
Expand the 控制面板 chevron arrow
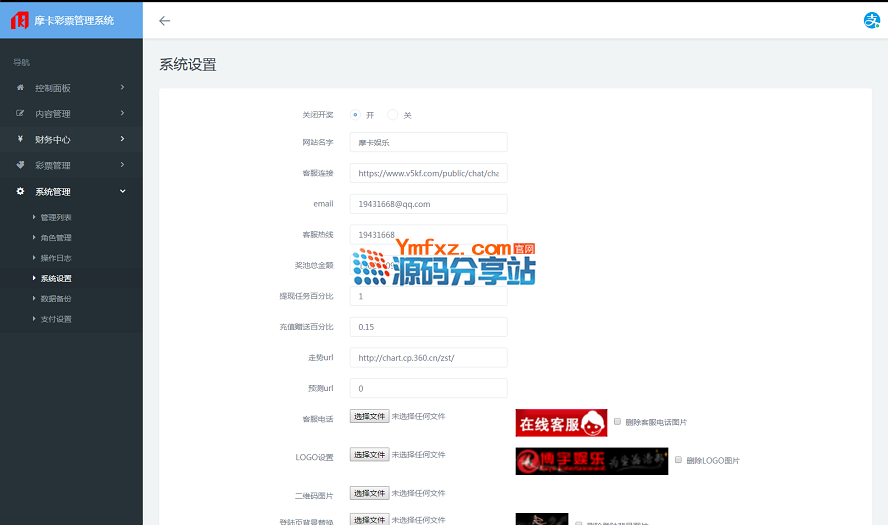[122, 88]
